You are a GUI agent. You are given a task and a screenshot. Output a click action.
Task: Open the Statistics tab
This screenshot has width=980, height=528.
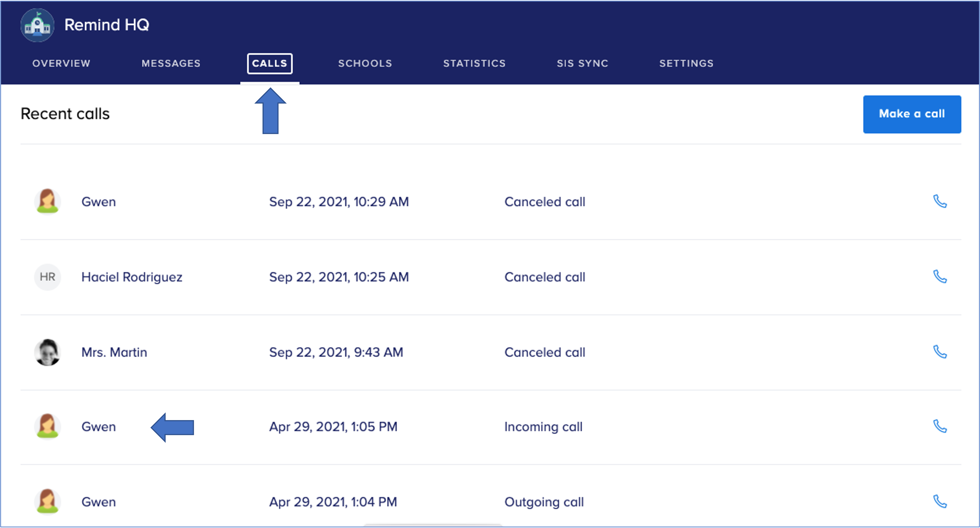coord(474,63)
